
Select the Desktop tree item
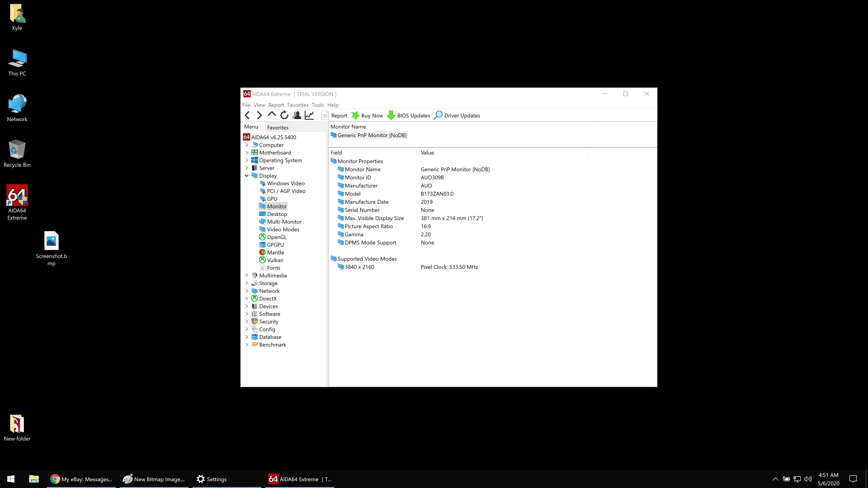(x=273, y=214)
